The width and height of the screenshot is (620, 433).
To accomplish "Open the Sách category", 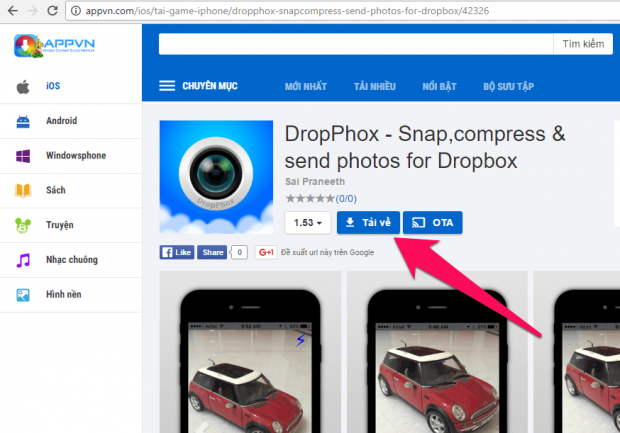I will pyautogui.click(x=56, y=190).
